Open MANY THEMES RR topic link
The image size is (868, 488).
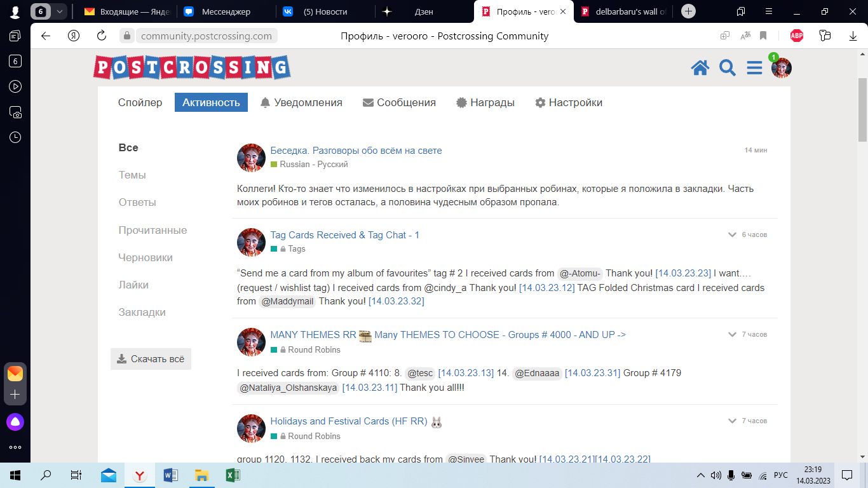pyautogui.click(x=448, y=335)
